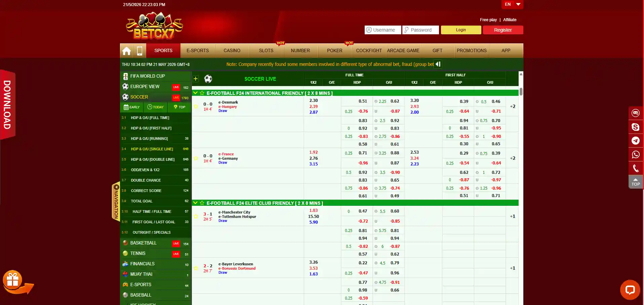Viewport: 644px width, 305px height.
Task: Expand more markets +2 for e-Denmark match
Action: [x=513, y=107]
